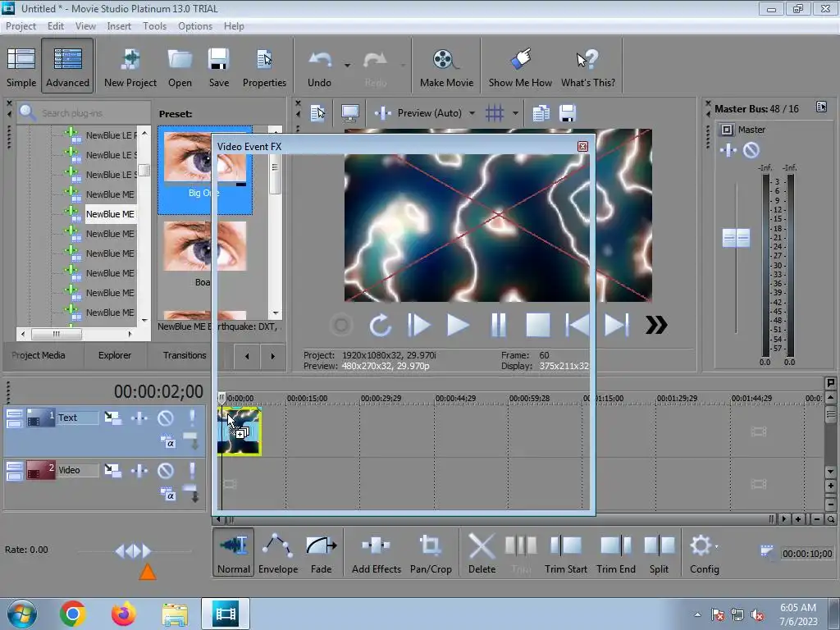Show previous tabs with left arrow
840x630 pixels.
247,356
